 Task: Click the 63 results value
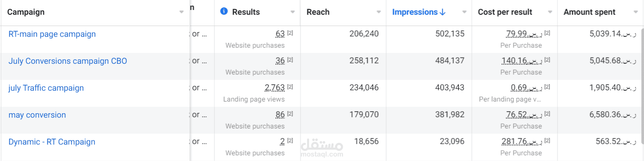(280, 34)
